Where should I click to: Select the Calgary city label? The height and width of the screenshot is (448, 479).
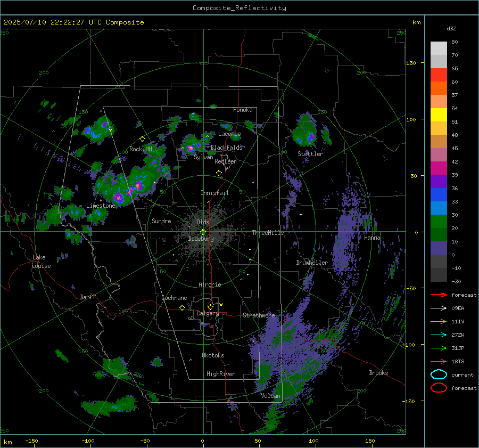point(208,313)
